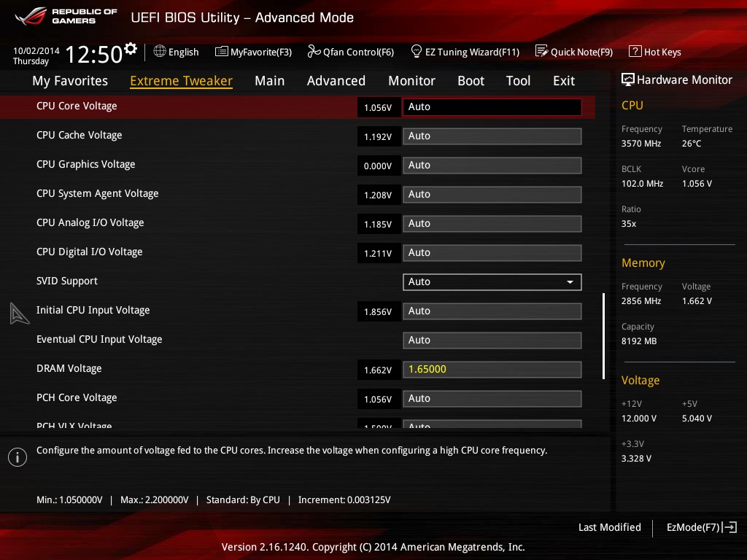The image size is (747, 560).
Task: Click the 8192 MB capacity value
Action: click(x=639, y=341)
